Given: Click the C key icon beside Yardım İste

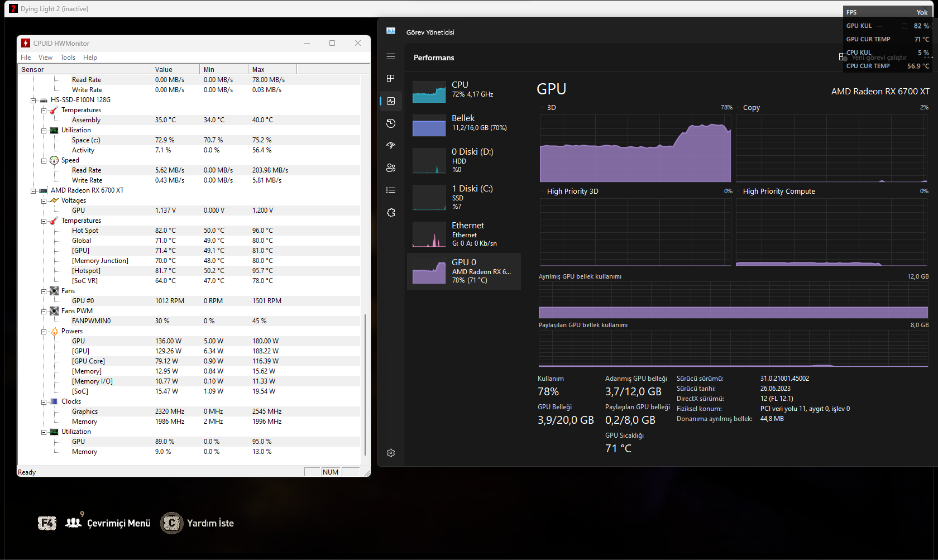Looking at the screenshot, I should point(172,523).
